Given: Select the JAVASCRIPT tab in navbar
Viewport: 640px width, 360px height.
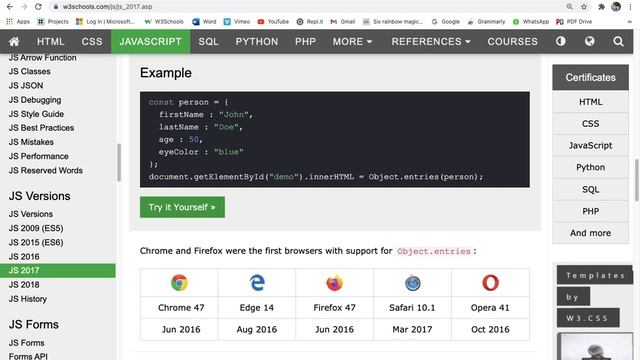Looking at the screenshot, I should [x=151, y=41].
